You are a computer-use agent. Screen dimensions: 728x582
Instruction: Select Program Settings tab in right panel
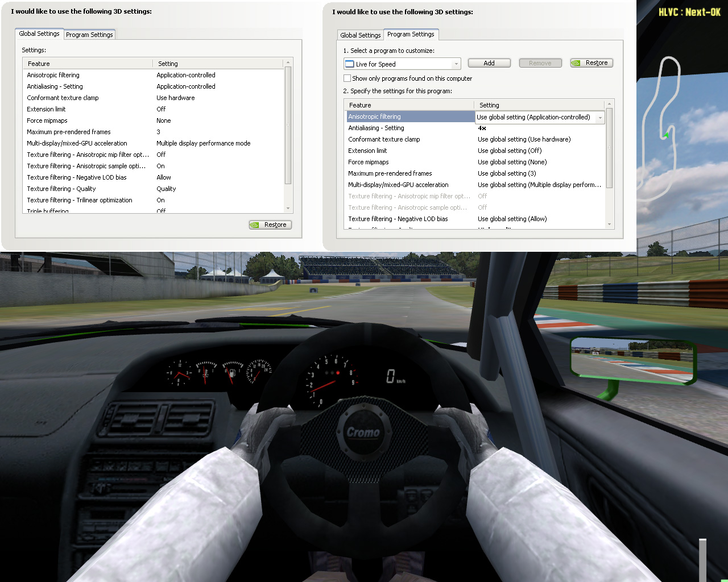(x=411, y=34)
